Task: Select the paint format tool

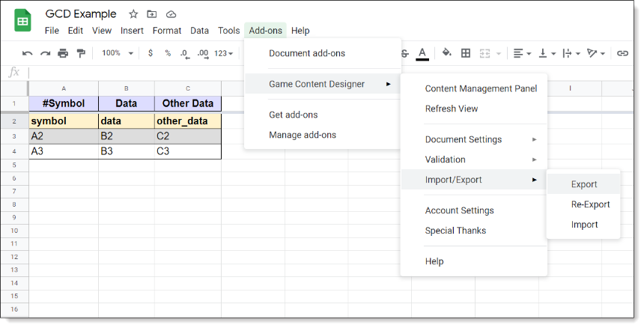Action: (81, 53)
